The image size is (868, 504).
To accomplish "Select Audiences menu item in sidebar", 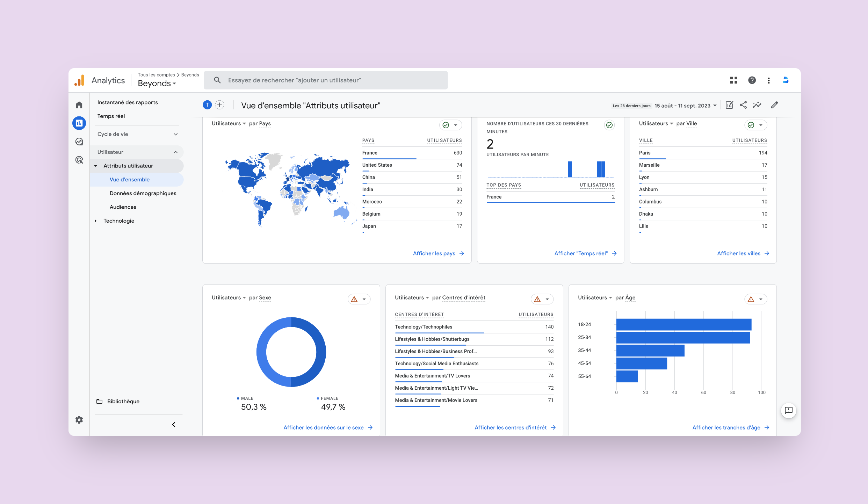I will 122,207.
